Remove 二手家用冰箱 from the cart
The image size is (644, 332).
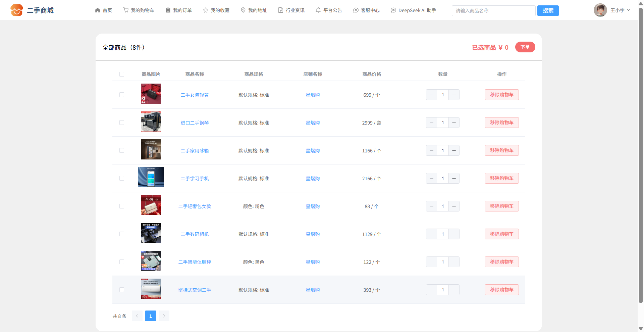[501, 150]
